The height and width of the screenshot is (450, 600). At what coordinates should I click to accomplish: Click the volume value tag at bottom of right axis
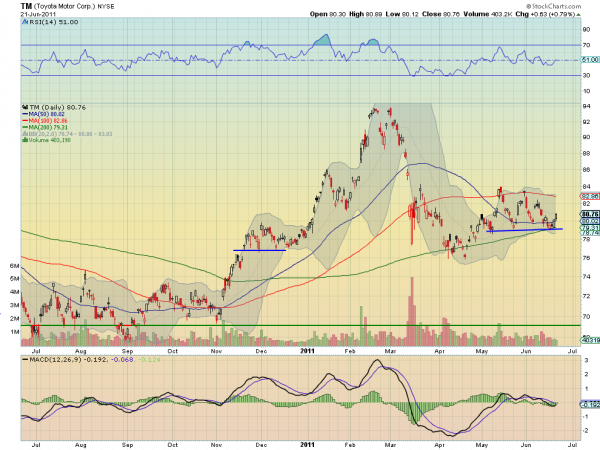click(x=590, y=340)
